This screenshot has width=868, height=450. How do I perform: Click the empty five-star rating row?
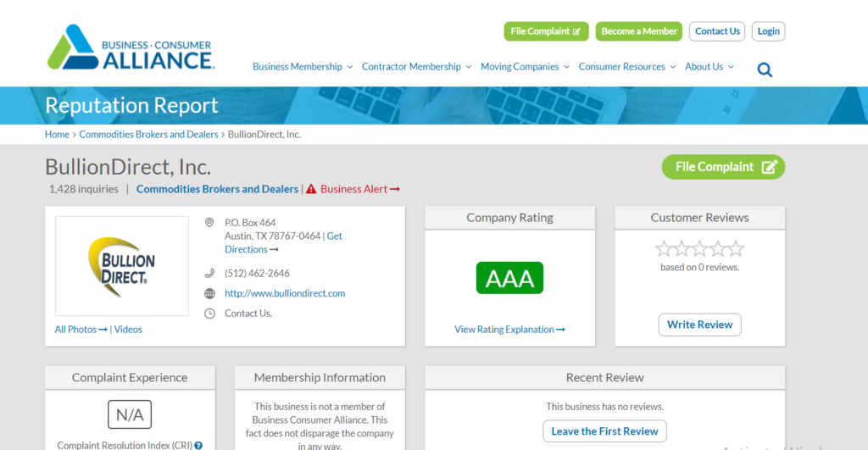(x=699, y=249)
